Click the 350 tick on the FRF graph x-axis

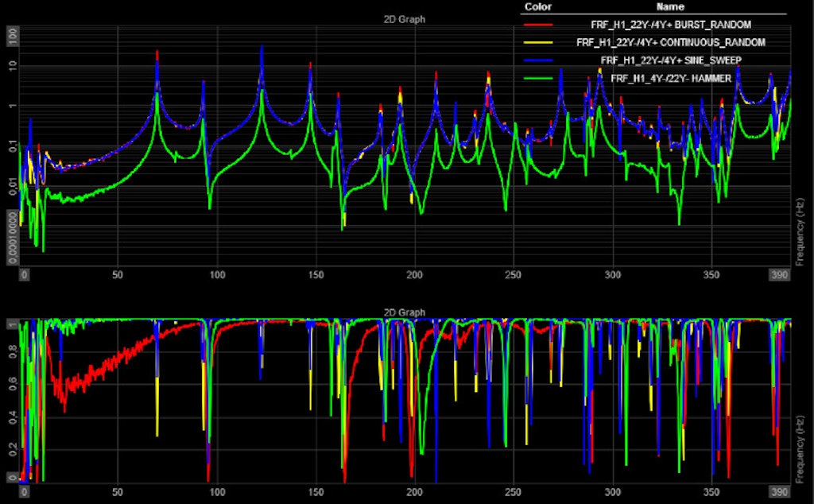click(x=711, y=274)
